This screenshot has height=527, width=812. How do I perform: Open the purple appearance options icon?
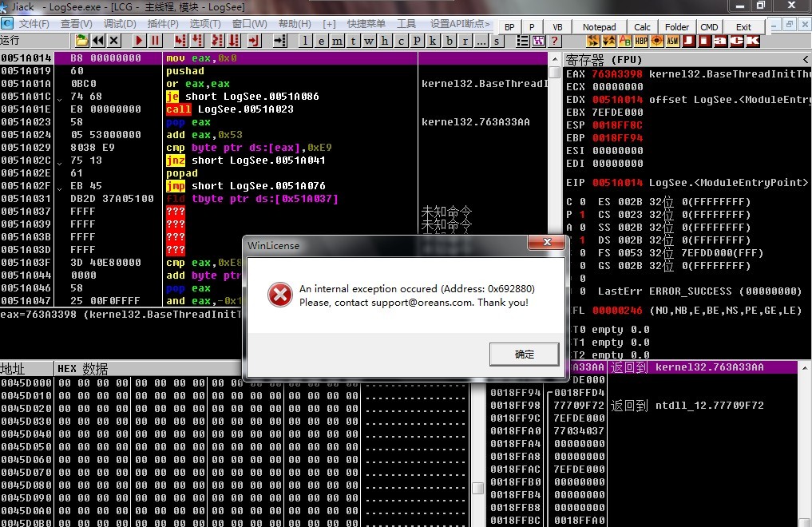point(539,41)
